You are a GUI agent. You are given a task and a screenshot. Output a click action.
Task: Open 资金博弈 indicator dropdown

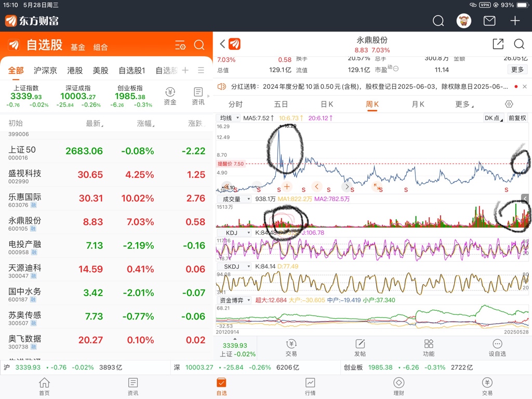pyautogui.click(x=233, y=300)
